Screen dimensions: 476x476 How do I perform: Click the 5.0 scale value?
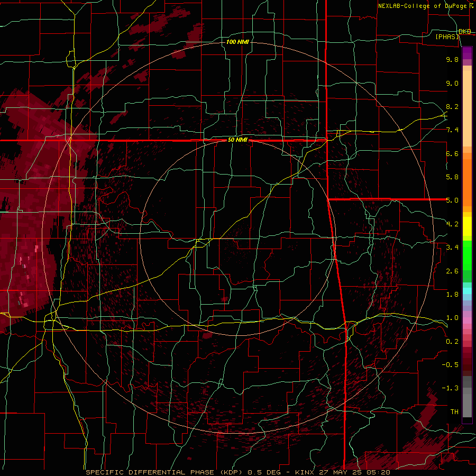452,200
